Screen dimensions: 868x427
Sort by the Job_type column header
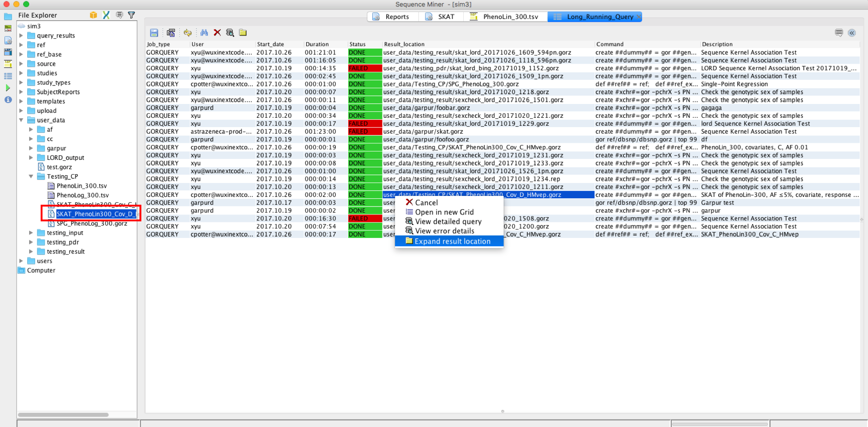point(168,44)
